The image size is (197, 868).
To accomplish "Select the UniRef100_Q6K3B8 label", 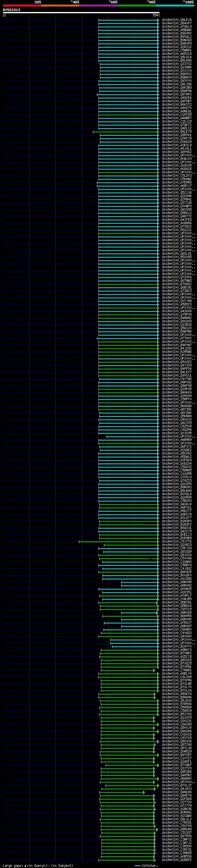I will (177, 88).
